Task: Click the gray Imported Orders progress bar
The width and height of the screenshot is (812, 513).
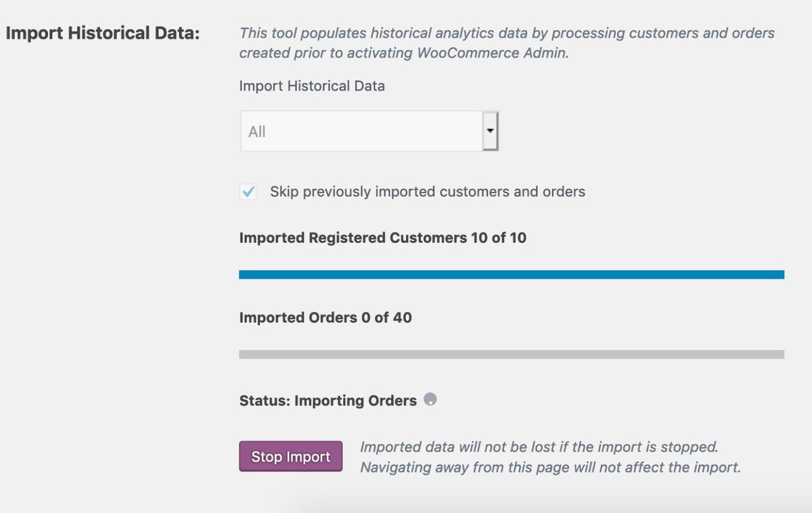Action: [511, 354]
